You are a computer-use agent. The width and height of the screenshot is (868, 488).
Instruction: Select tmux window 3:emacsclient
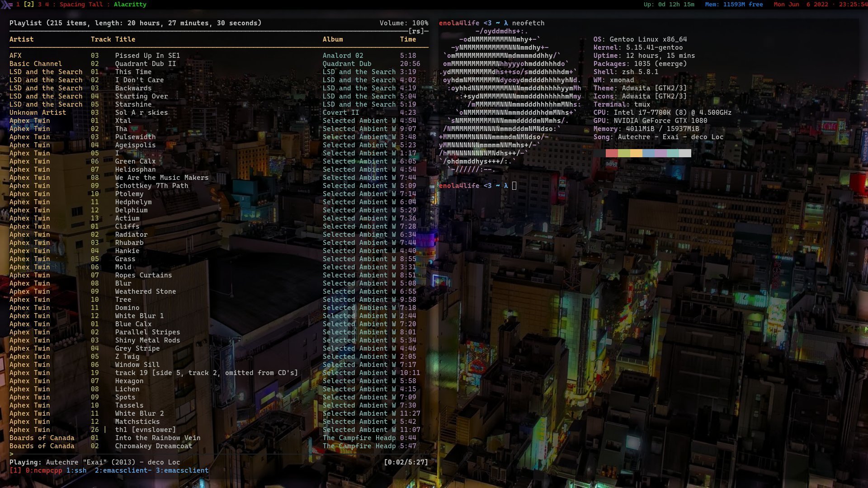pyautogui.click(x=182, y=470)
